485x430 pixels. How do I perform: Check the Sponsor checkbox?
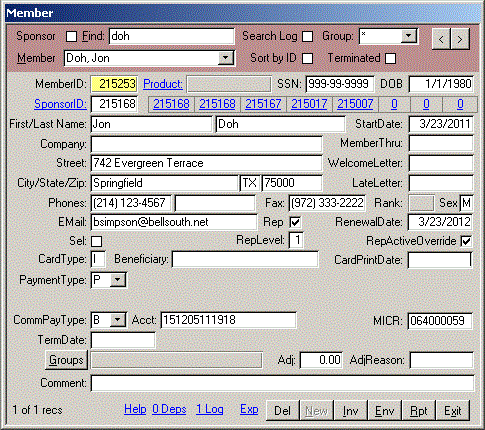point(71,36)
